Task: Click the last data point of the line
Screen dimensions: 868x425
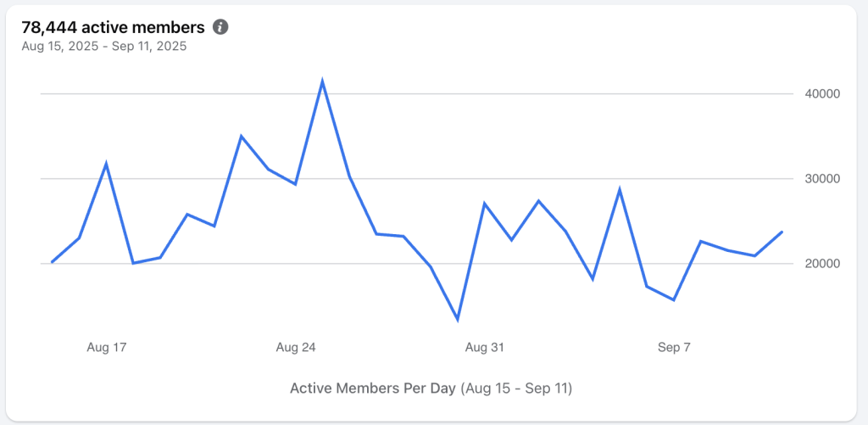Action: tap(782, 232)
